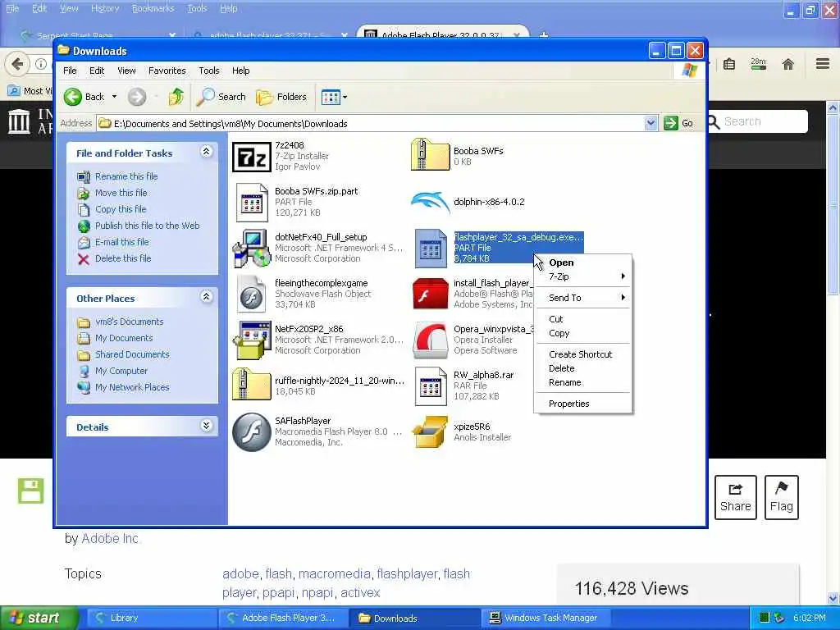
Task: Select the RW_alpha8.rar file icon
Action: (430, 386)
